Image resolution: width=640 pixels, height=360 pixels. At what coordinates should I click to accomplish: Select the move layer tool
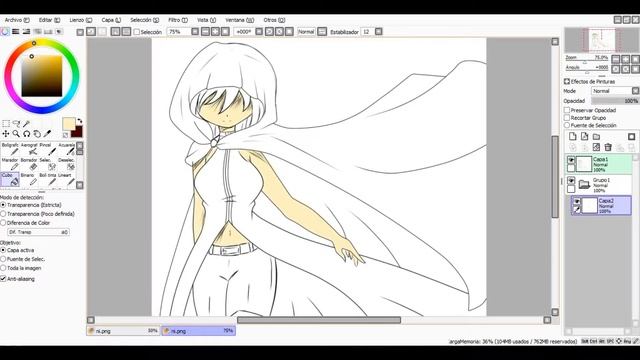tap(6, 133)
